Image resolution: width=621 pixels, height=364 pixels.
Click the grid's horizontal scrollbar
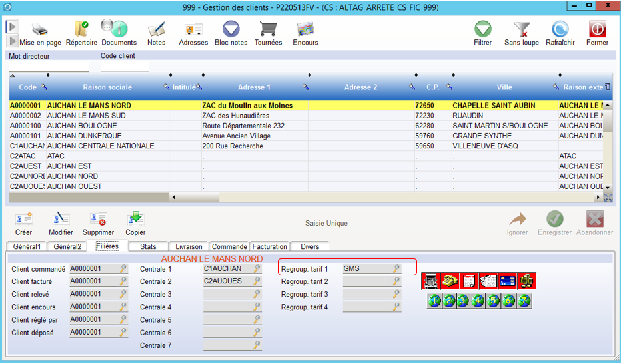pos(386,198)
